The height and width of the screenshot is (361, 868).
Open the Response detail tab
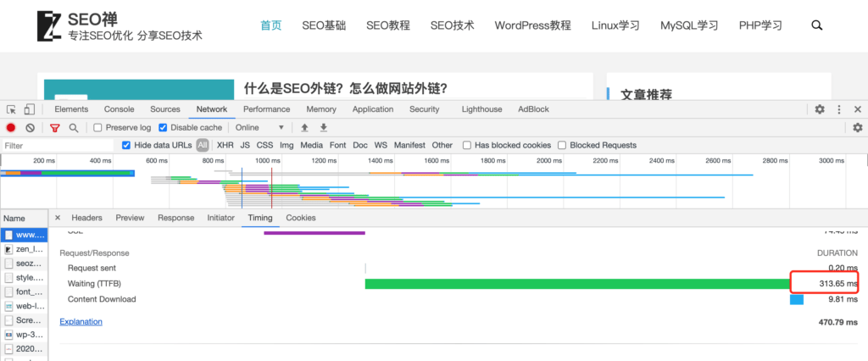176,218
